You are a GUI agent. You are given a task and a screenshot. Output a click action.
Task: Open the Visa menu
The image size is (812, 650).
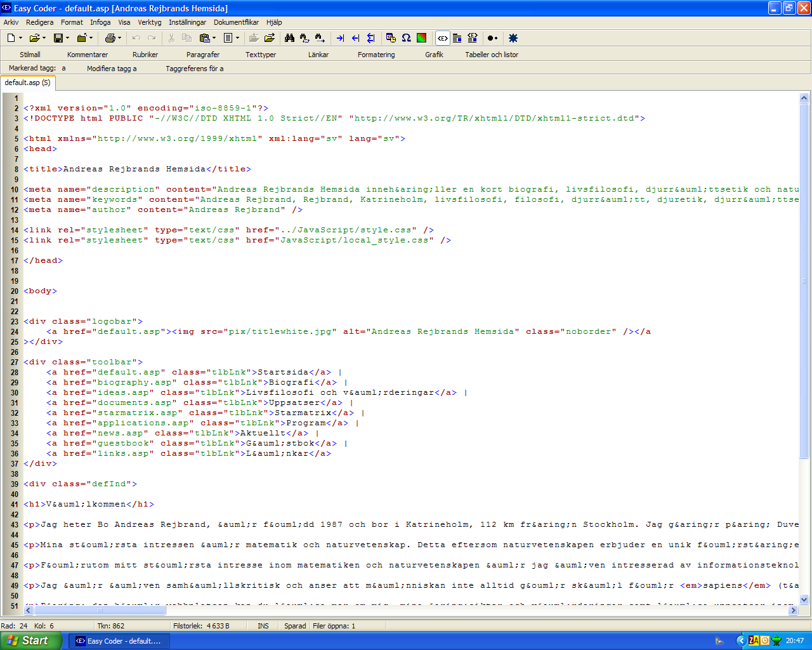point(124,22)
